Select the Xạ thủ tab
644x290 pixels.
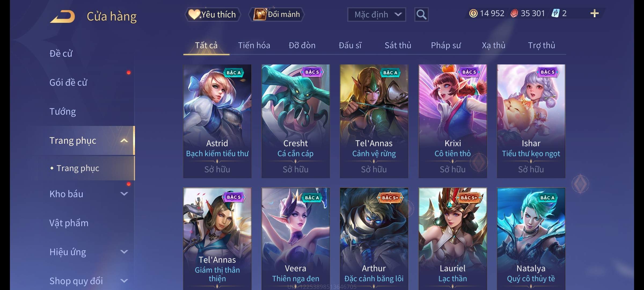point(493,45)
